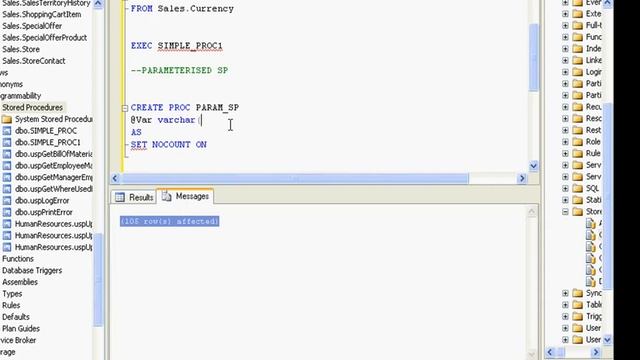640x360 pixels.
Task: Expand the Rest folder node in right panel
Action: [x=565, y=130]
